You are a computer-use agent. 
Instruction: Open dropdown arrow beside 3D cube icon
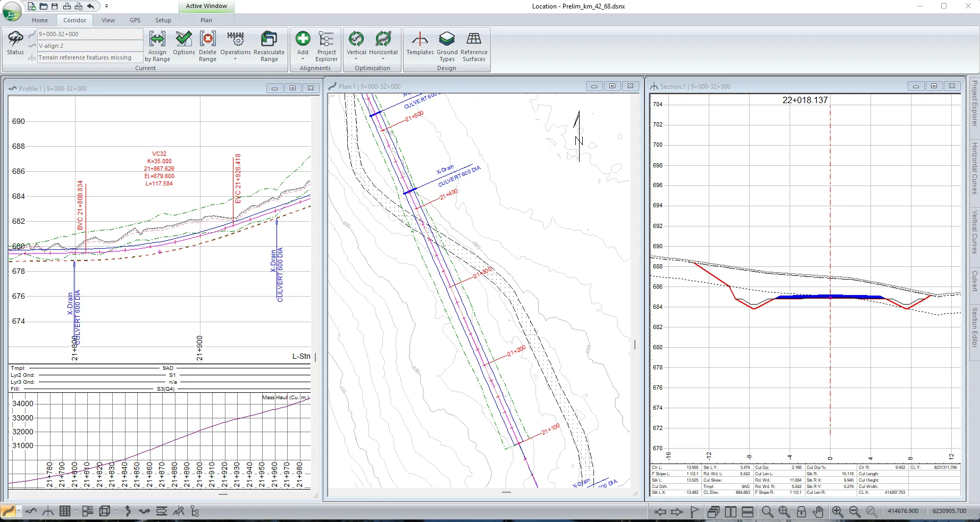pyautogui.click(x=115, y=511)
